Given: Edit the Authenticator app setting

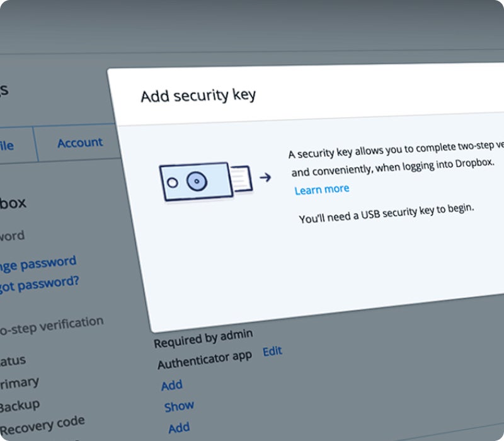Looking at the screenshot, I should tap(272, 352).
